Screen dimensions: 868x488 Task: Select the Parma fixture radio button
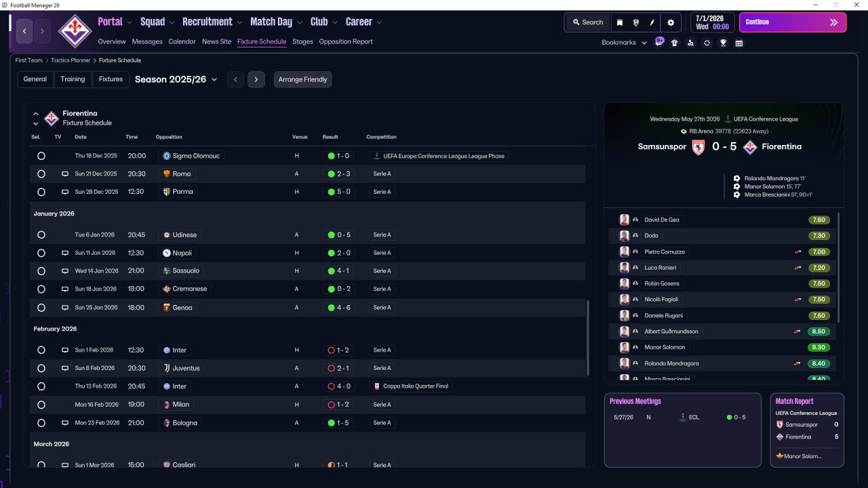[41, 192]
